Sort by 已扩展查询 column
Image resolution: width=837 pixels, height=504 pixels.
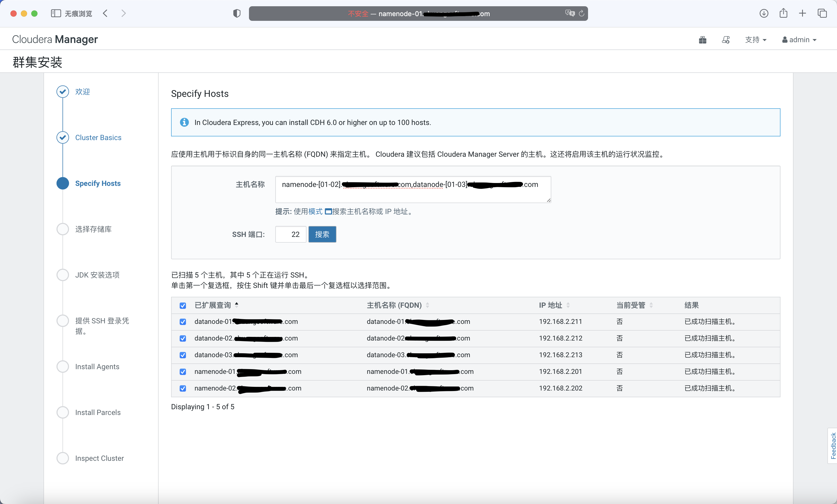[216, 305]
